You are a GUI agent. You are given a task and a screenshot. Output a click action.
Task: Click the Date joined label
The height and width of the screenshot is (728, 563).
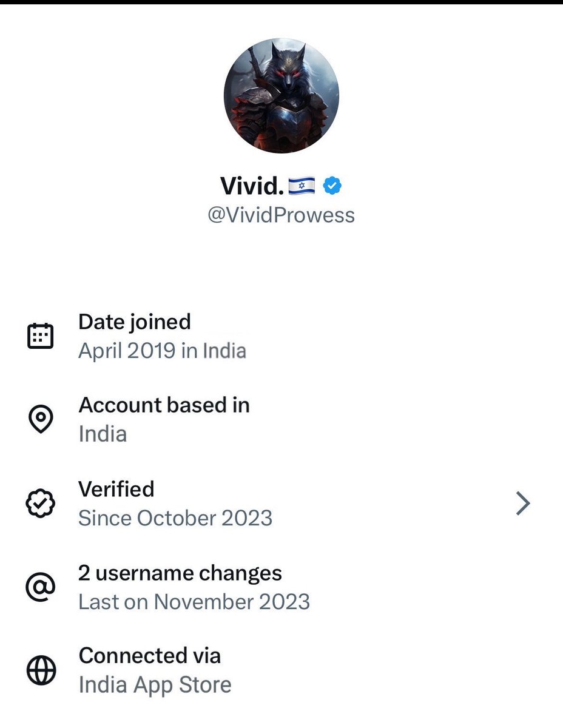pos(135,322)
